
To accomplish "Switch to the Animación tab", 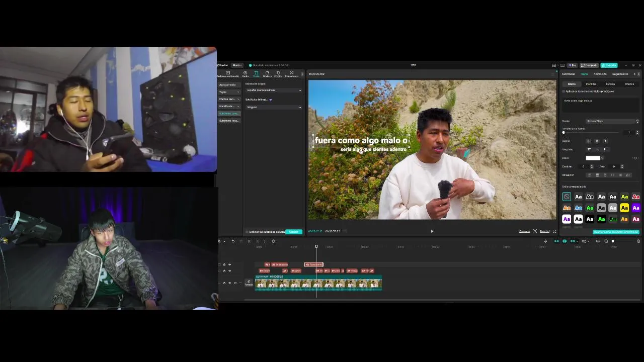I will (x=600, y=74).
